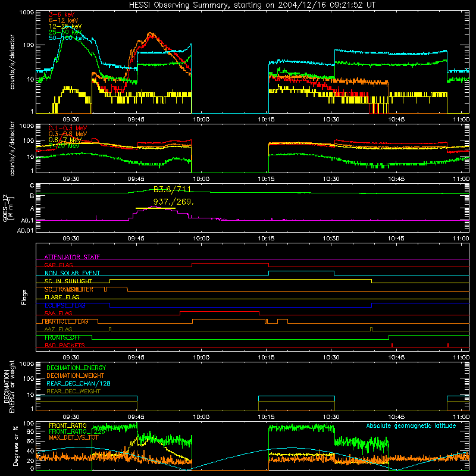The image size is (476, 476).
Task: Click the 0.1-0.3 MeV legend label
Action: pyautogui.click(x=68, y=129)
